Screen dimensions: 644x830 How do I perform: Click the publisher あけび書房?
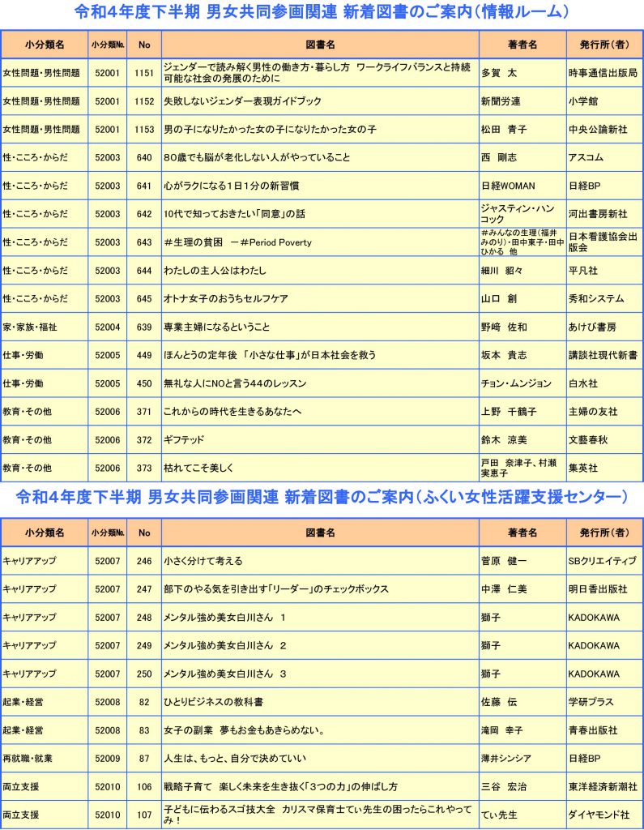[592, 327]
